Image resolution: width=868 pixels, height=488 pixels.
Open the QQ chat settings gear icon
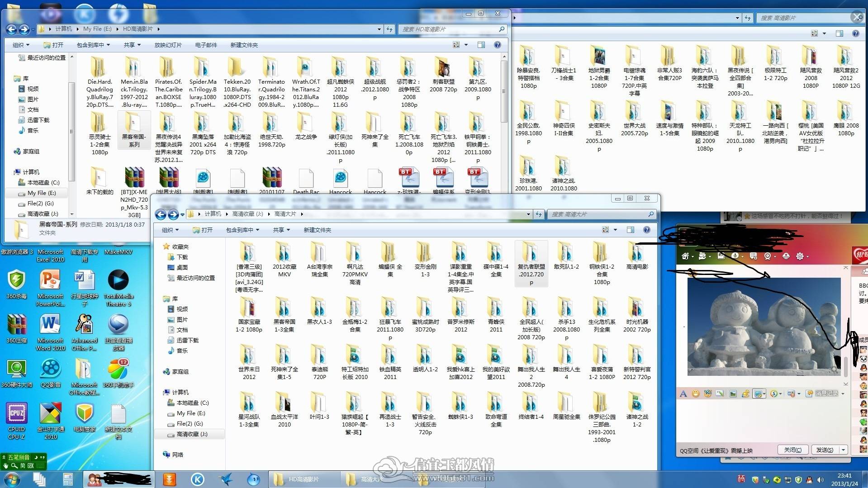(800, 256)
